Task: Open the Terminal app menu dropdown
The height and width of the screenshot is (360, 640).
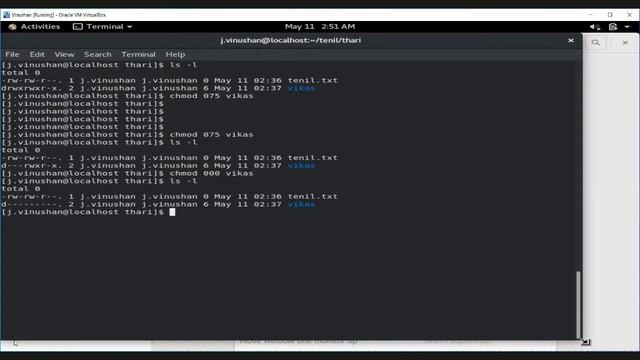Action: (x=102, y=27)
